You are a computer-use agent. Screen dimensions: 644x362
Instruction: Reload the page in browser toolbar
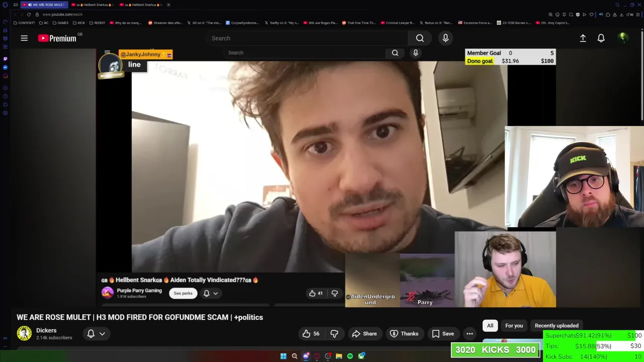point(29,15)
